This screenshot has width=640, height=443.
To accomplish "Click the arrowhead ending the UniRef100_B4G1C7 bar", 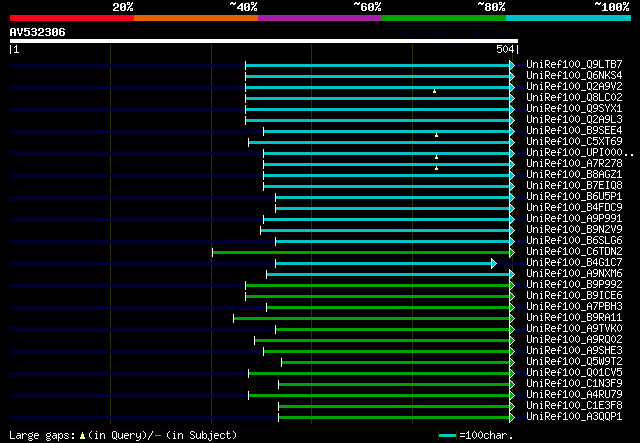I will point(494,263).
